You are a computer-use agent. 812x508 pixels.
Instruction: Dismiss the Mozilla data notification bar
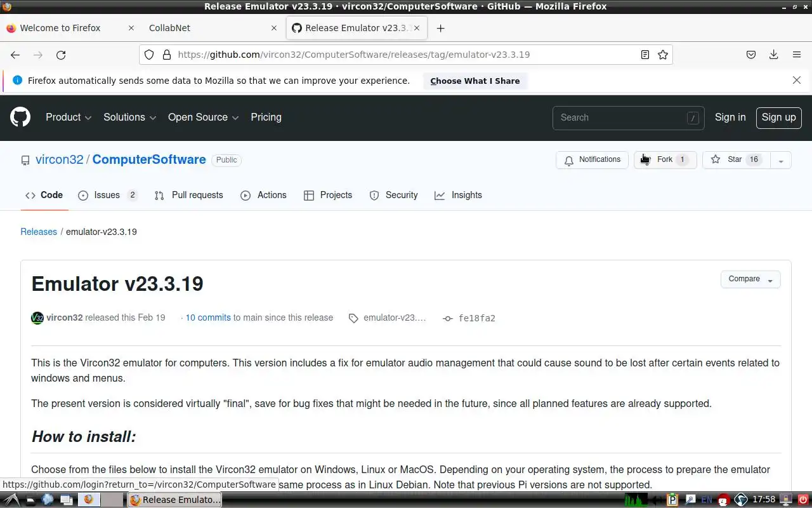797,80
